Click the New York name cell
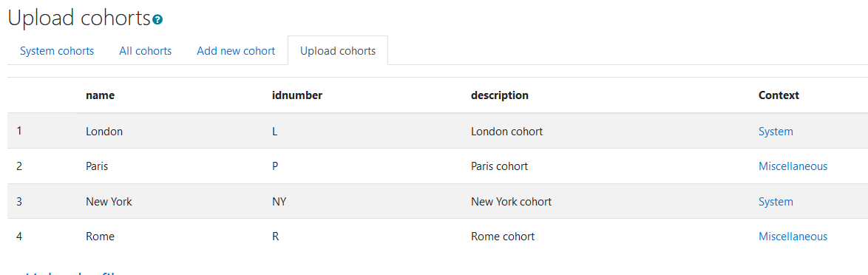Screen dimensions: 868x275 (x=109, y=201)
